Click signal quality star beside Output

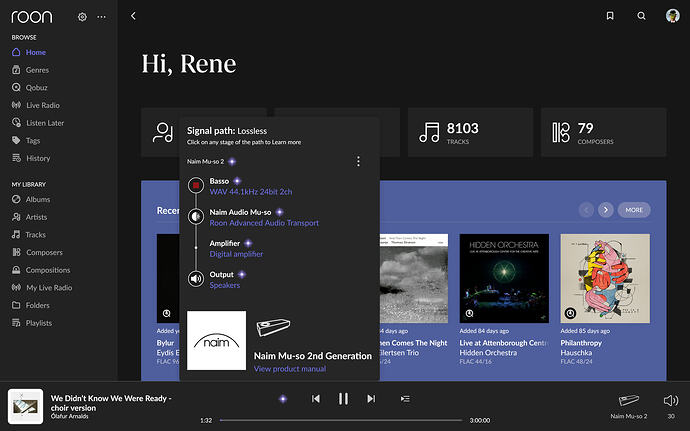click(242, 275)
